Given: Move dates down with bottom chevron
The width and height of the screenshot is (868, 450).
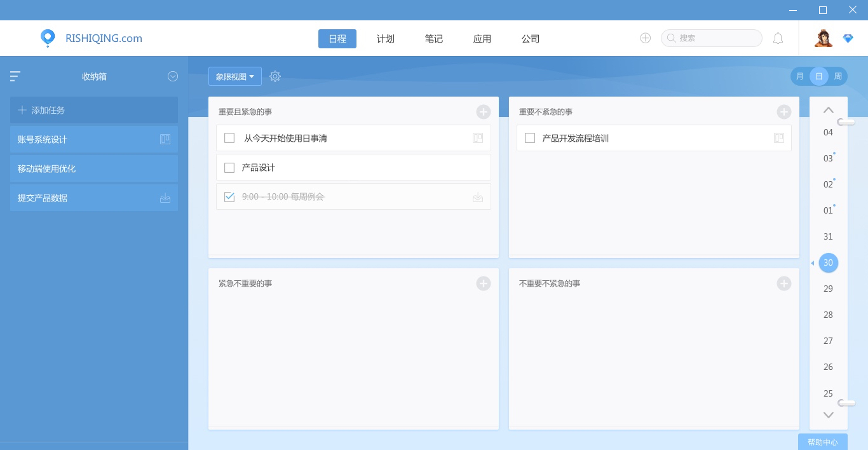Looking at the screenshot, I should tap(829, 414).
